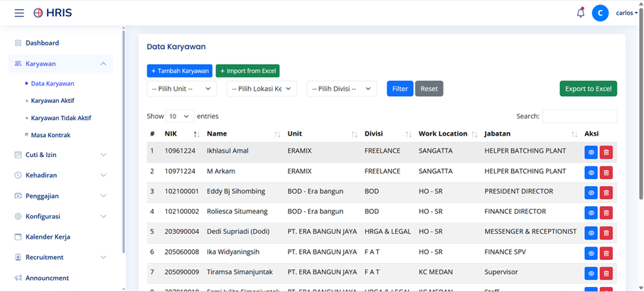Open the notifications bell
Image resolution: width=644 pixels, height=292 pixels.
coord(580,13)
